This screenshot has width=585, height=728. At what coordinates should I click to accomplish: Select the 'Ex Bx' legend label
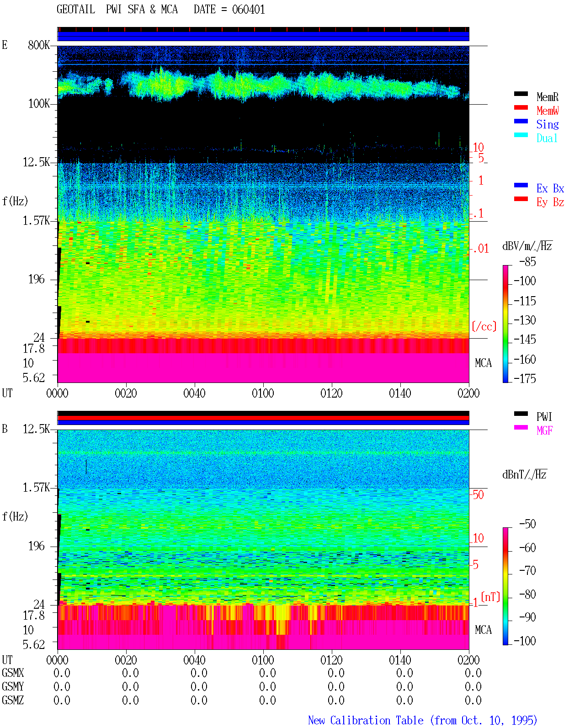(550, 188)
